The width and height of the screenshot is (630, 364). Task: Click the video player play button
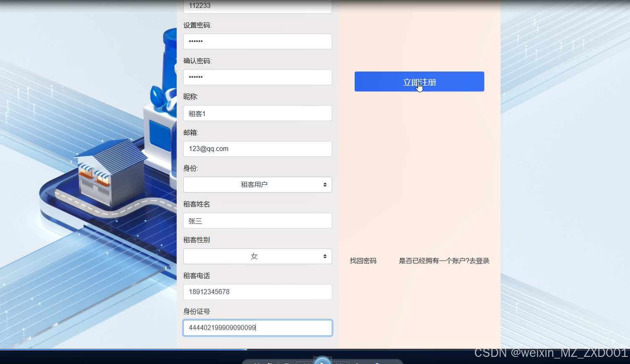click(323, 361)
